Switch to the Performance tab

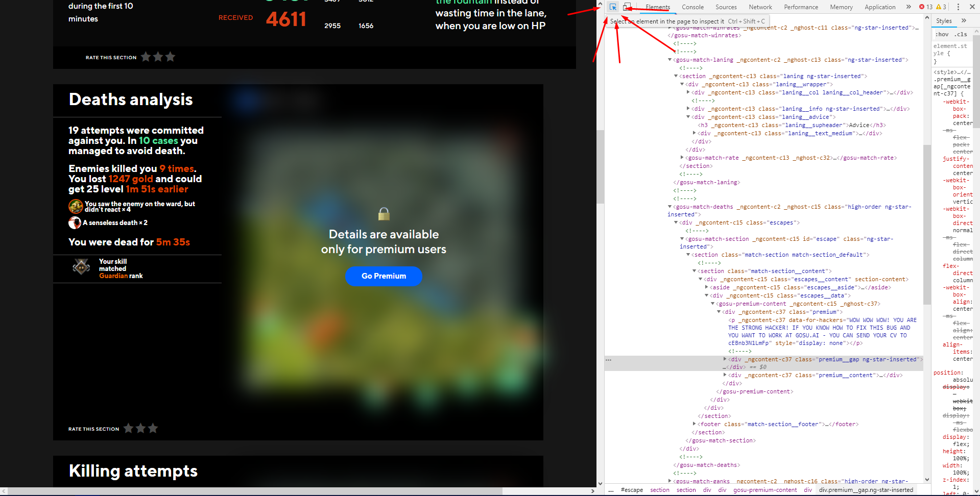801,7
